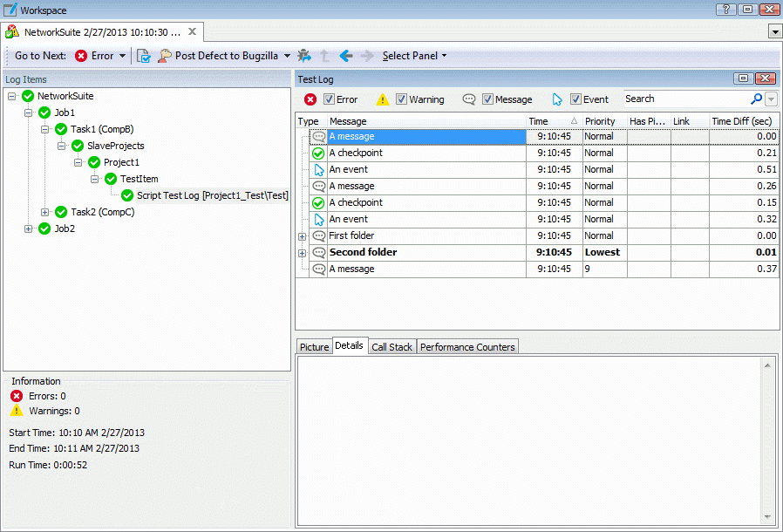Collapse the Task1 (CompB) node
Image resolution: width=783 pixels, height=532 pixels.
45,129
